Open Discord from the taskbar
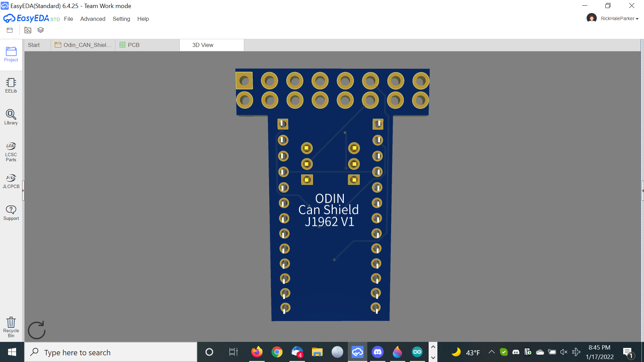Screen dimensions: 644x362 [378, 352]
